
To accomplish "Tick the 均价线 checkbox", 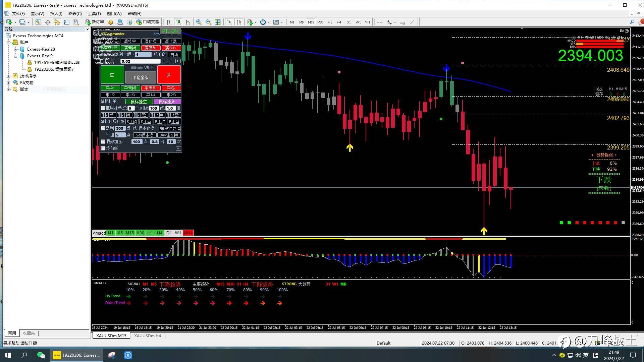I will click(103, 148).
